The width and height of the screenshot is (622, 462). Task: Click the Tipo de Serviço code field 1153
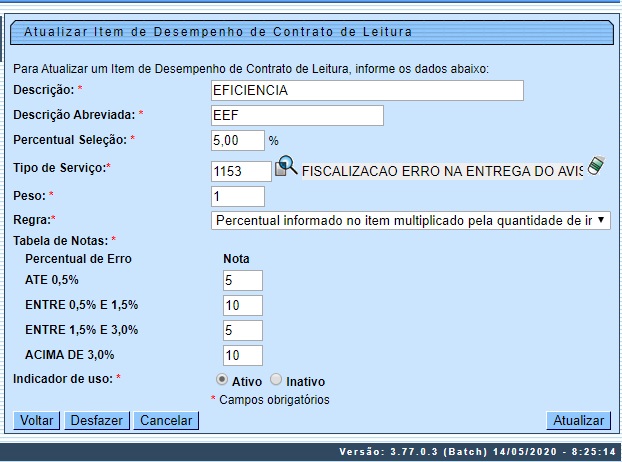point(241,171)
